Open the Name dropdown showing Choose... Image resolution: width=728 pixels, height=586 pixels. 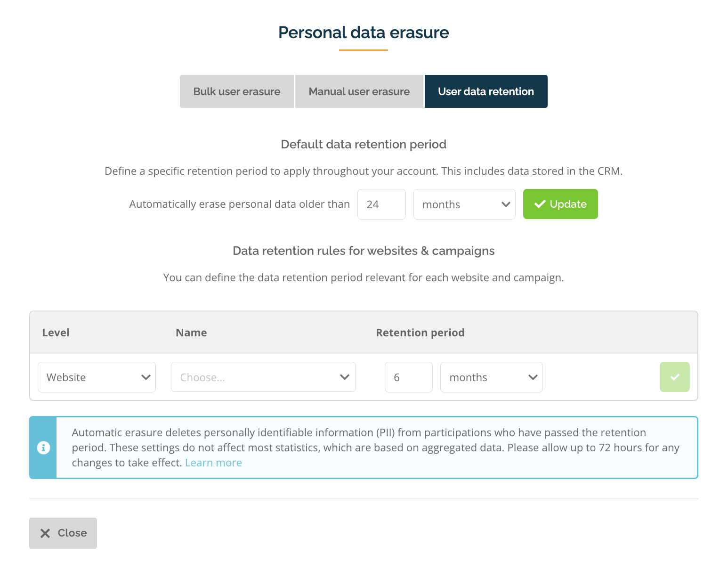(x=263, y=377)
